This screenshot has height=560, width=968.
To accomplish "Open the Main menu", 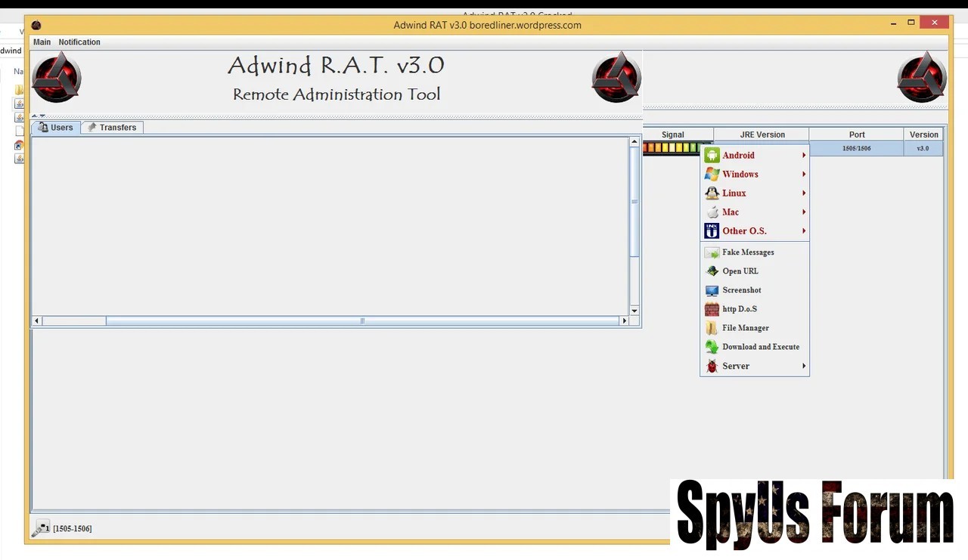I will click(42, 42).
